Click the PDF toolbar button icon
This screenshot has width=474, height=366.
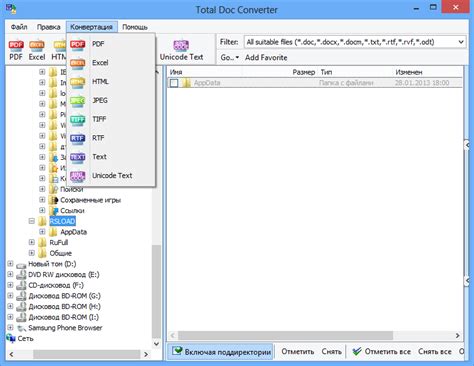tap(16, 45)
